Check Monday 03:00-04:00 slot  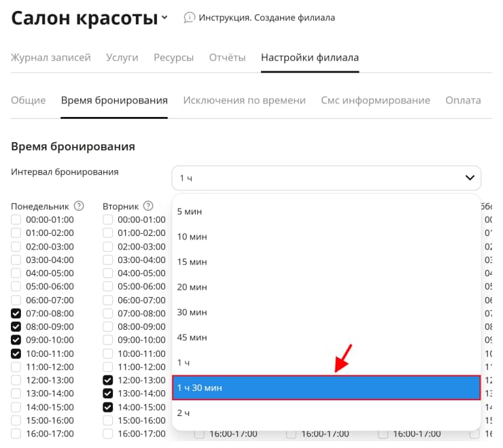point(16,260)
